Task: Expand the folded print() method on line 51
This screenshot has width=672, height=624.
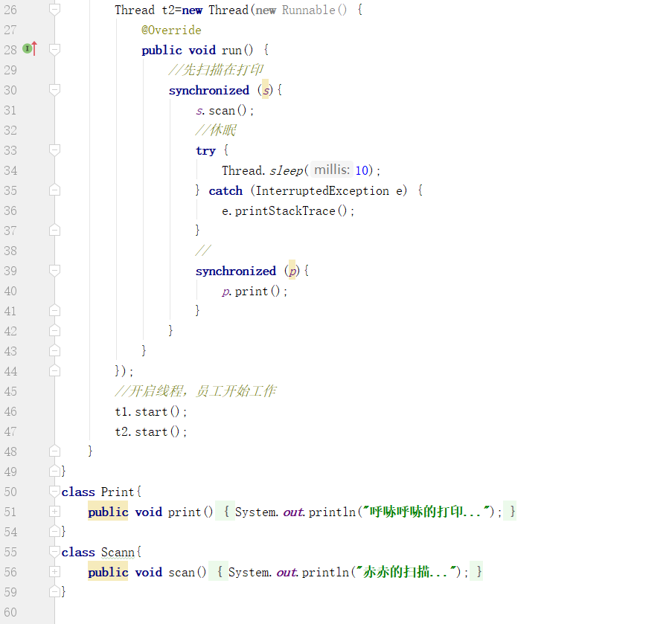Action: pos(54,512)
